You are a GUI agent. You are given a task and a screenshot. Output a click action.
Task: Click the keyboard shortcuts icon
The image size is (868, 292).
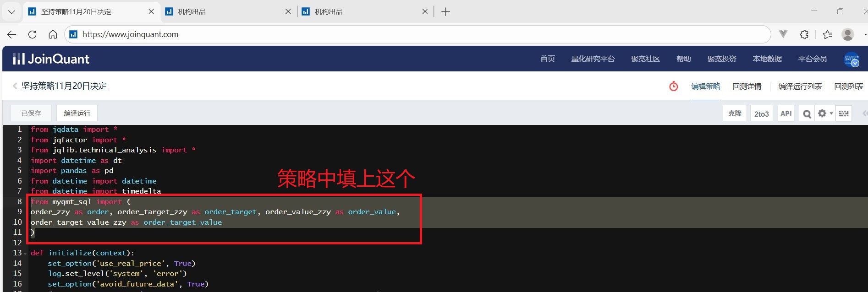[x=844, y=114]
